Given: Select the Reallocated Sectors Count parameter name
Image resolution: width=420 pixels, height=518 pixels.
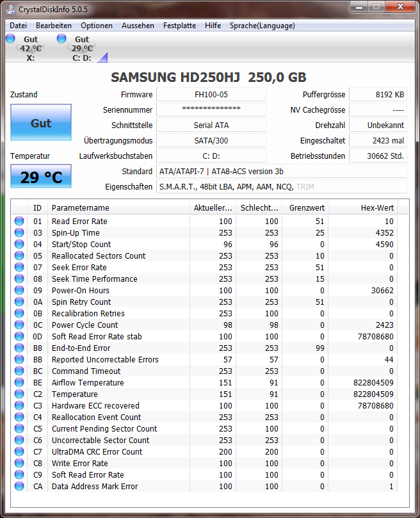Looking at the screenshot, I should click(x=99, y=256).
